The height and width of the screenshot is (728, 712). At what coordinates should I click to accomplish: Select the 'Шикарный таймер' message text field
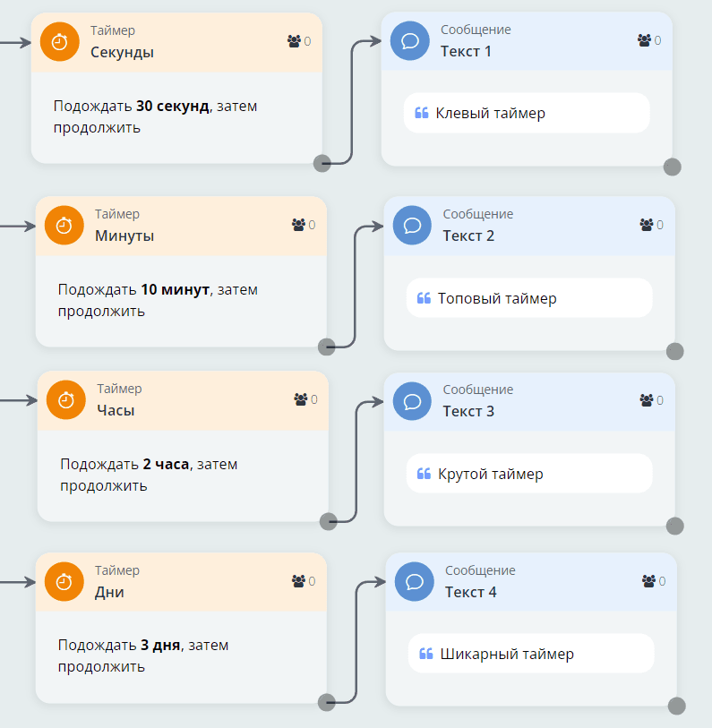531,655
